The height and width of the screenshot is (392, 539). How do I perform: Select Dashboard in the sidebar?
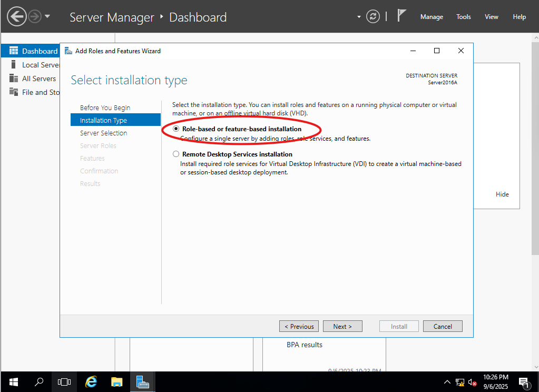30,51
